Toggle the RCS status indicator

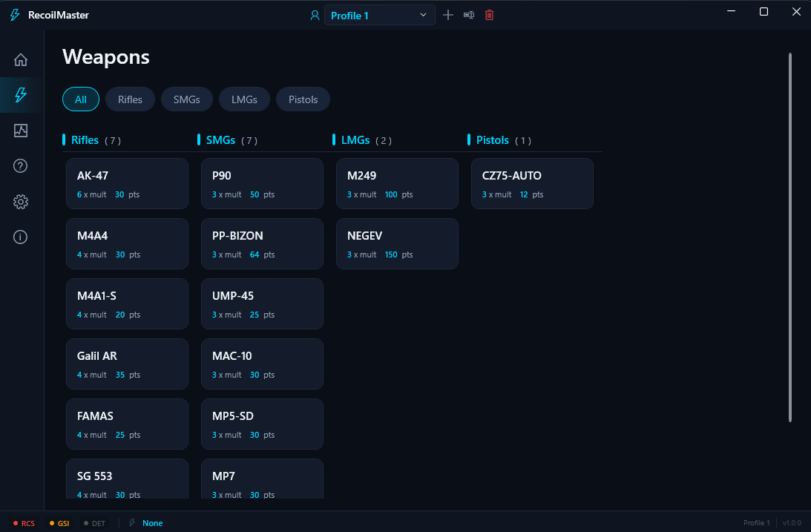[24, 523]
